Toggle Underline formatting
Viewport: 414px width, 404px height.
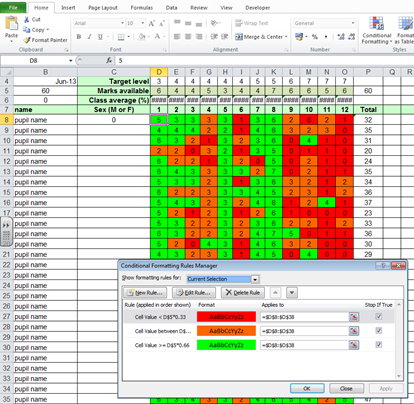(x=100, y=37)
